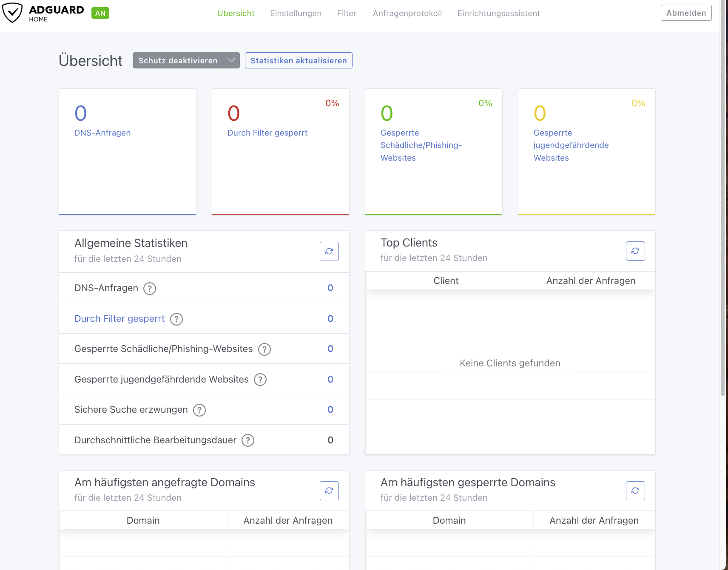Screen dimensions: 728x570
Task: Click Schutz deaktivieren to disable protection
Action: [178, 60]
